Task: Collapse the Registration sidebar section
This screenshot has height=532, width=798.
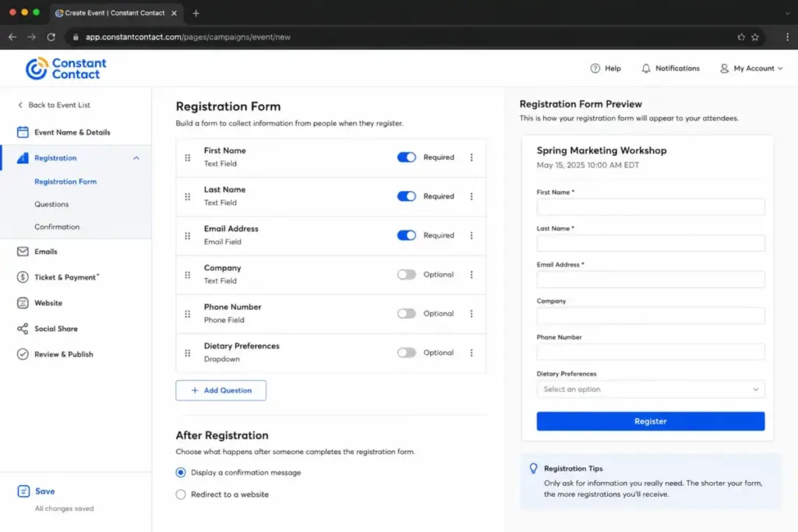Action: pyautogui.click(x=136, y=158)
